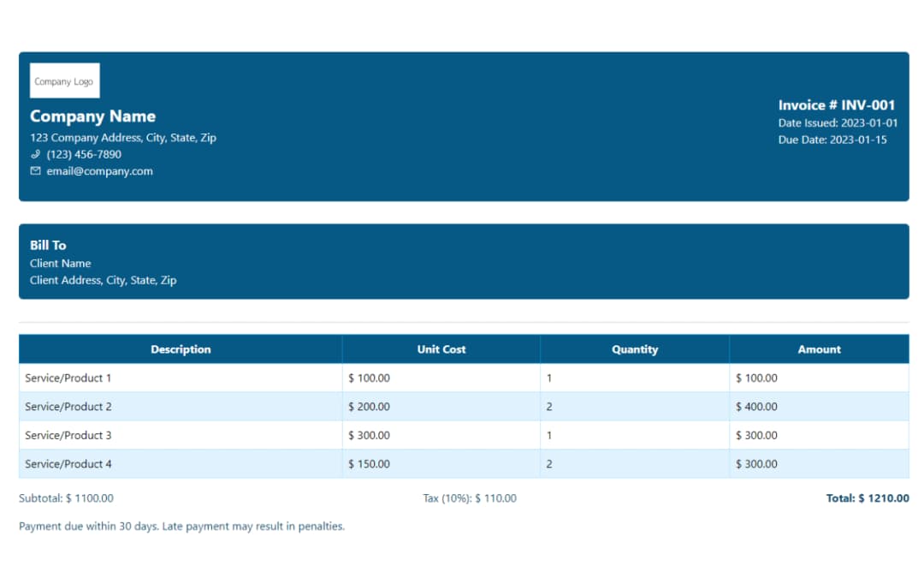Click the envelope icon before the email address
The image size is (924, 578).
pyautogui.click(x=35, y=171)
